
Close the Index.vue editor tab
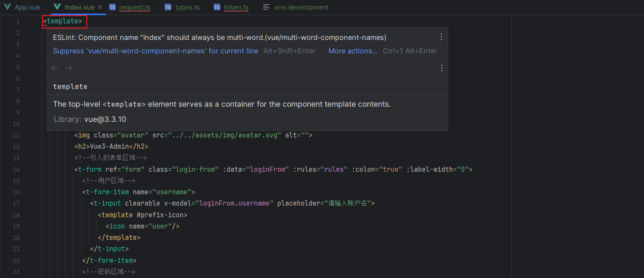coord(99,7)
